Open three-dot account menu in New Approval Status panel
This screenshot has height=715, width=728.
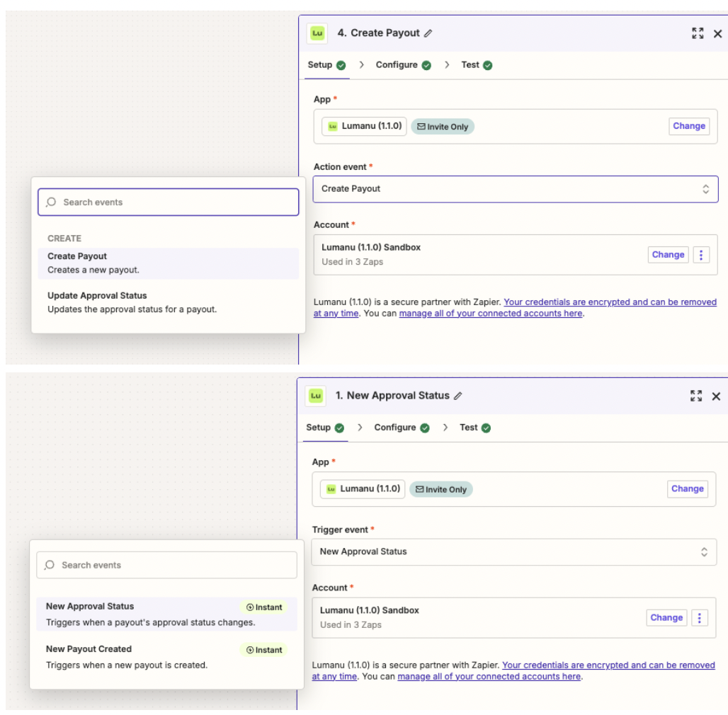pos(699,618)
